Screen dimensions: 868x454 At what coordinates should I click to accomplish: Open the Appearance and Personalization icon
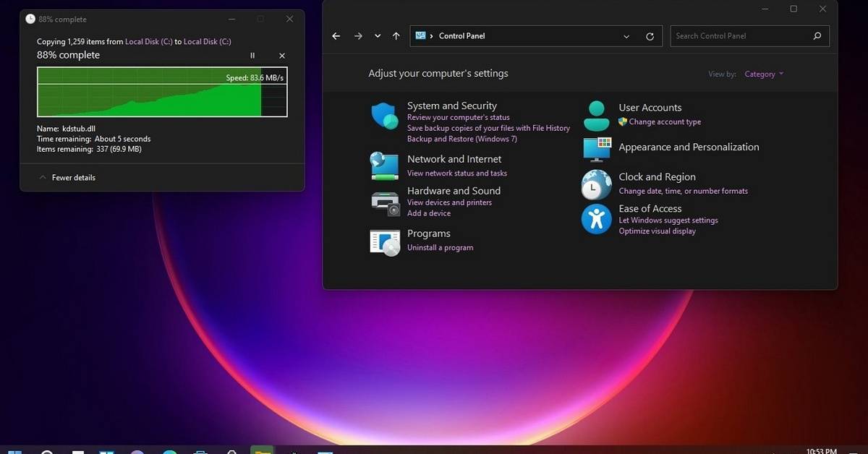(x=597, y=149)
